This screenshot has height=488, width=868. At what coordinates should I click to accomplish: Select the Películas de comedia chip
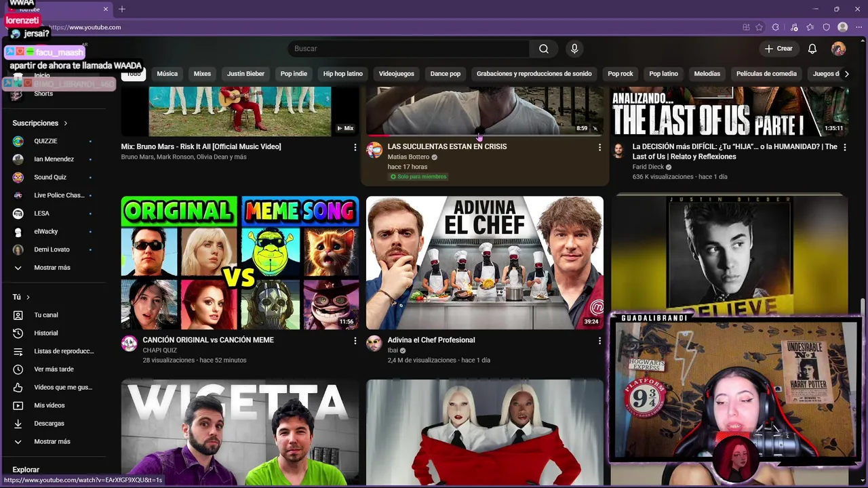click(x=766, y=74)
